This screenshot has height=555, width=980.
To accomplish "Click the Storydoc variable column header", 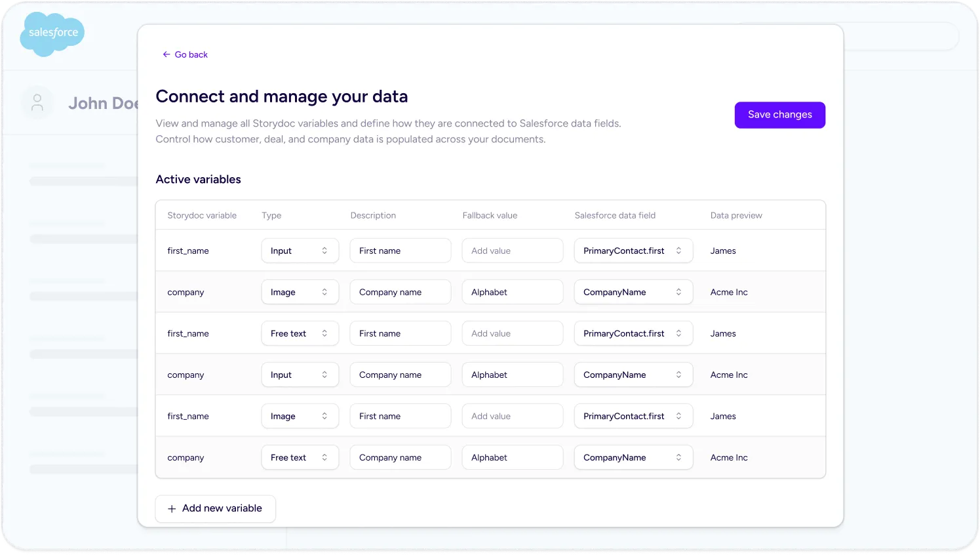I will click(202, 215).
